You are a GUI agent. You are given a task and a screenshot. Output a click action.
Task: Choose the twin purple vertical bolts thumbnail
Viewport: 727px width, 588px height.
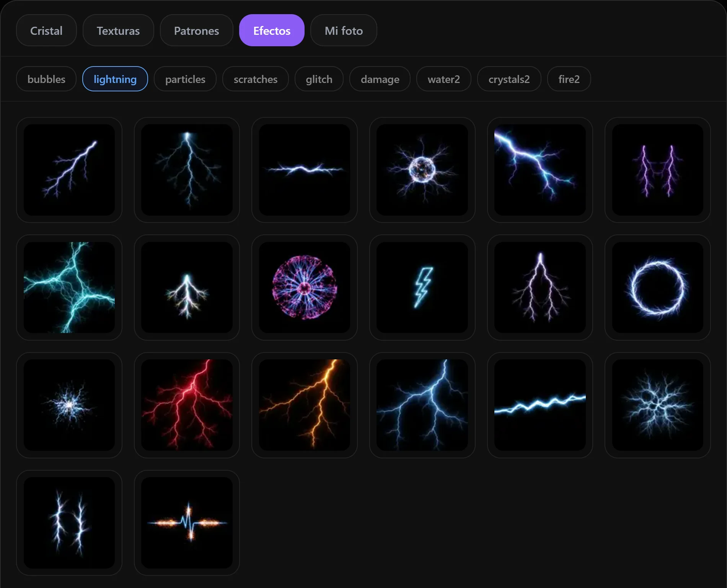[658, 170]
